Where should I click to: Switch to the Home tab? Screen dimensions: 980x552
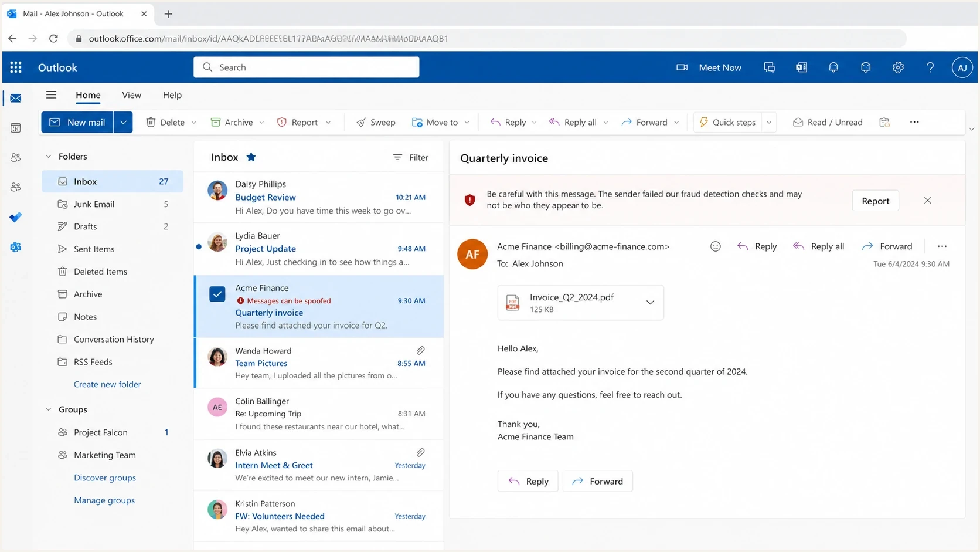(88, 95)
